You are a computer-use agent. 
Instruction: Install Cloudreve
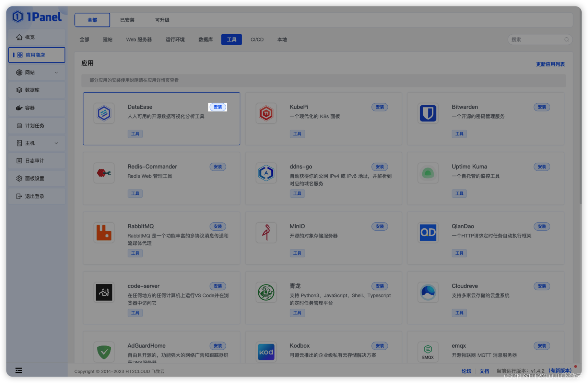click(542, 286)
